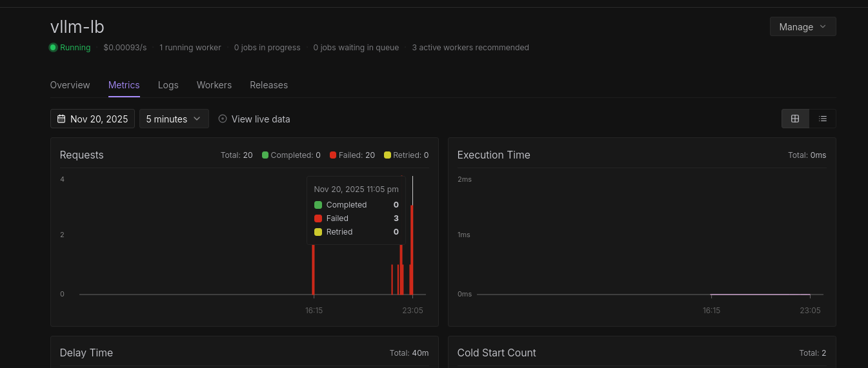Toggle the Retried series in Requests legend

406,155
